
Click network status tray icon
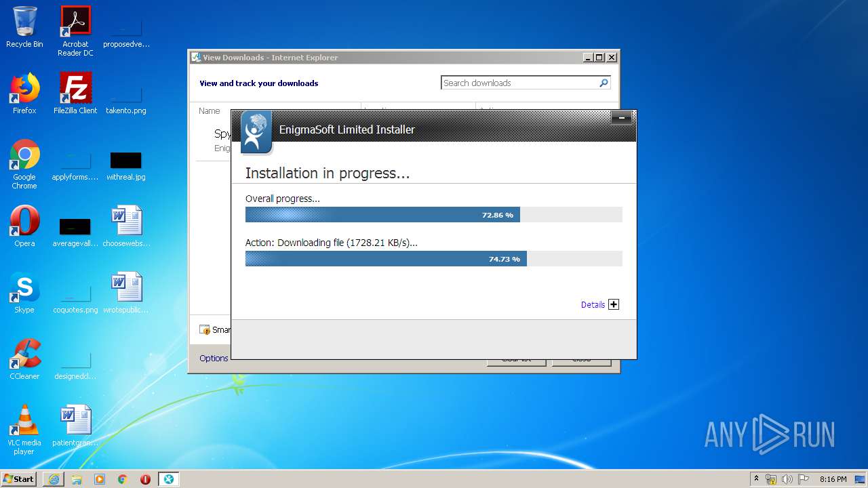(771, 479)
